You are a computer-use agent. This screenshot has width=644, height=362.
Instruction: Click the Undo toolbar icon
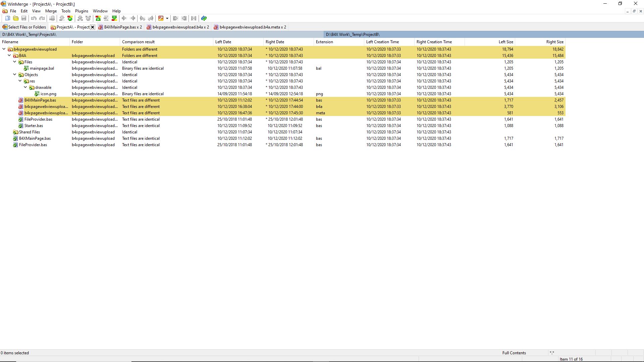pos(34,18)
